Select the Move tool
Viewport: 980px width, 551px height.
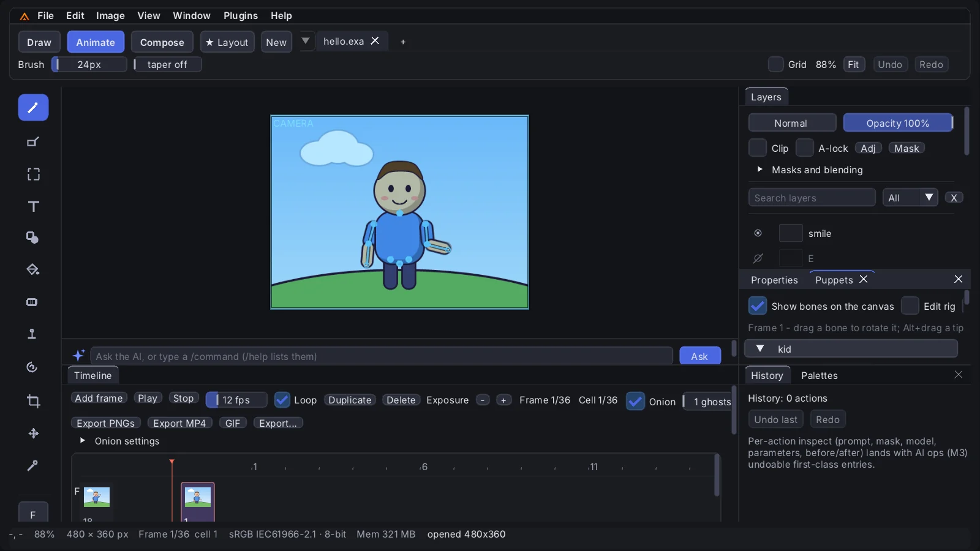click(33, 433)
